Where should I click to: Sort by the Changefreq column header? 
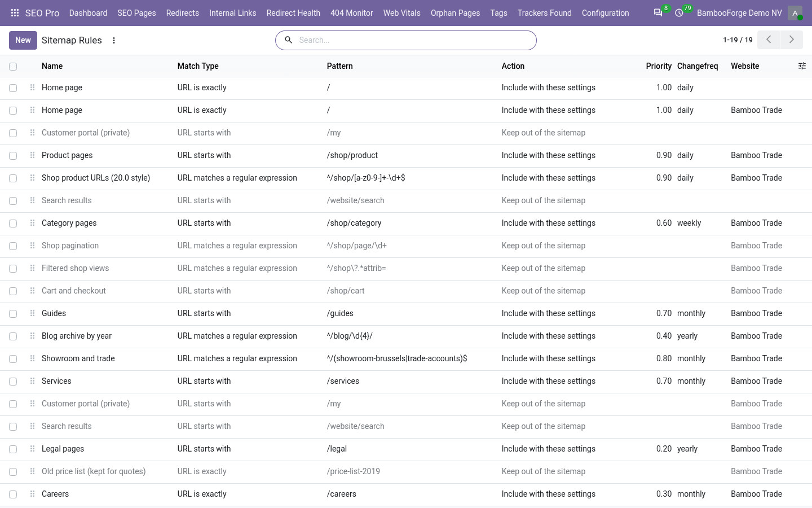pos(698,66)
